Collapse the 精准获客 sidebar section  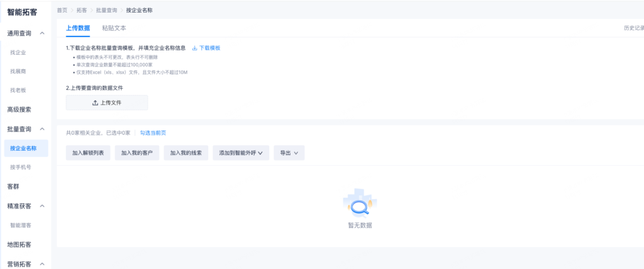point(42,206)
